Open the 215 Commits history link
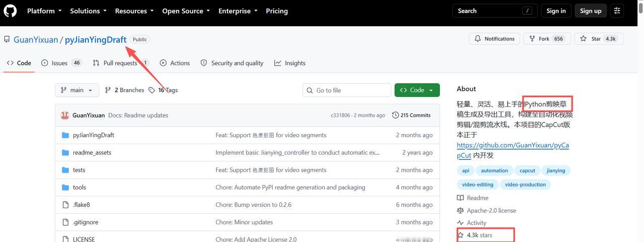644x242 pixels. [x=412, y=115]
